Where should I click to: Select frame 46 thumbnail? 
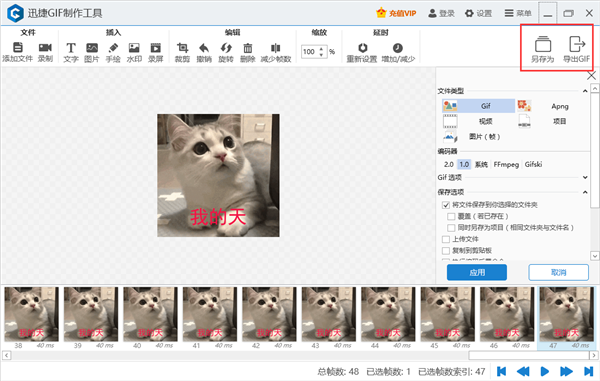point(507,314)
